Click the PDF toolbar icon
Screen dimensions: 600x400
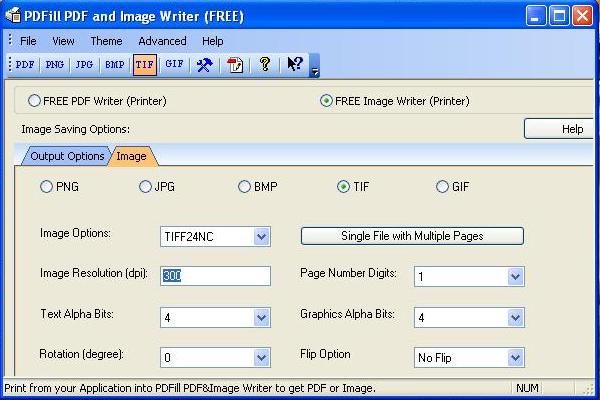pos(25,65)
